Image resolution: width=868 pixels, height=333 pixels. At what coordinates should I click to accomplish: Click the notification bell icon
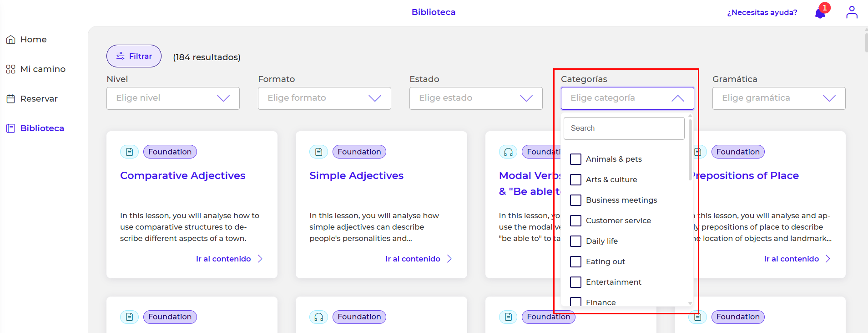[820, 13]
